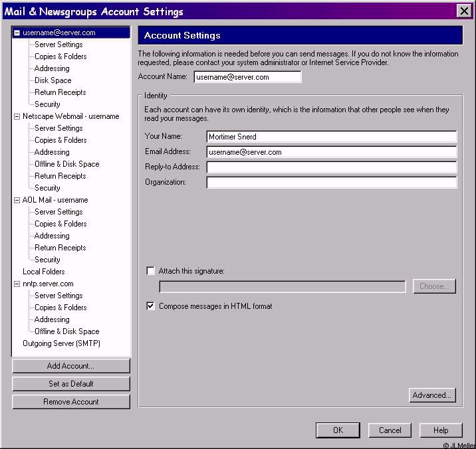476x449 pixels.
Task: Open Outgoing Server (SMTP) settings
Action: tap(61, 343)
